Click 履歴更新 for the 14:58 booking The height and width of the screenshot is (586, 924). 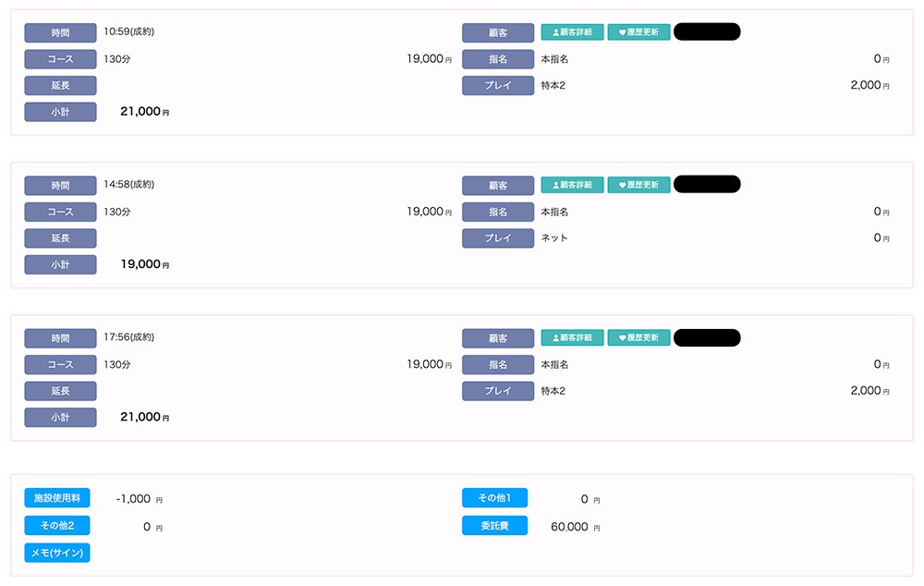coord(638,185)
